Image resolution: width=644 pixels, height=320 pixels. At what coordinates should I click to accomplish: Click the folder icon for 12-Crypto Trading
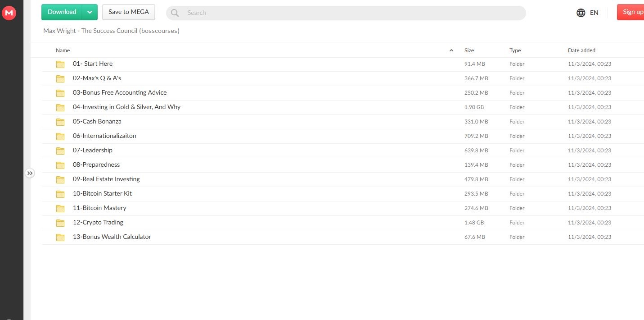[x=60, y=223]
